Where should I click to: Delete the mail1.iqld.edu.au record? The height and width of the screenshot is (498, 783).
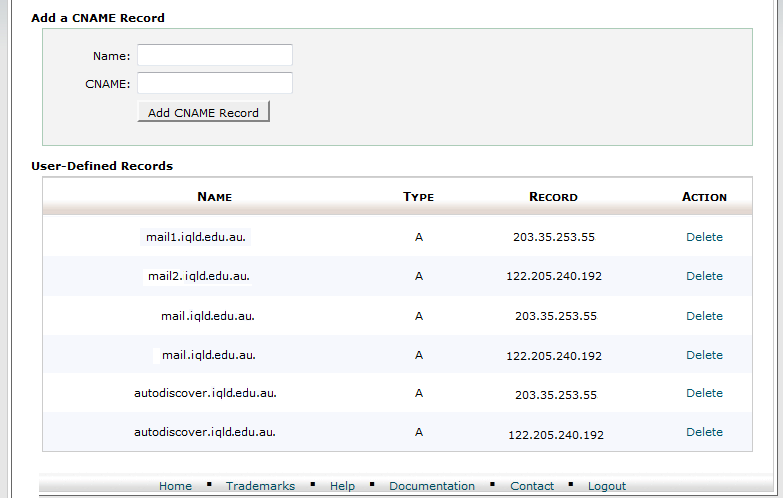click(704, 237)
